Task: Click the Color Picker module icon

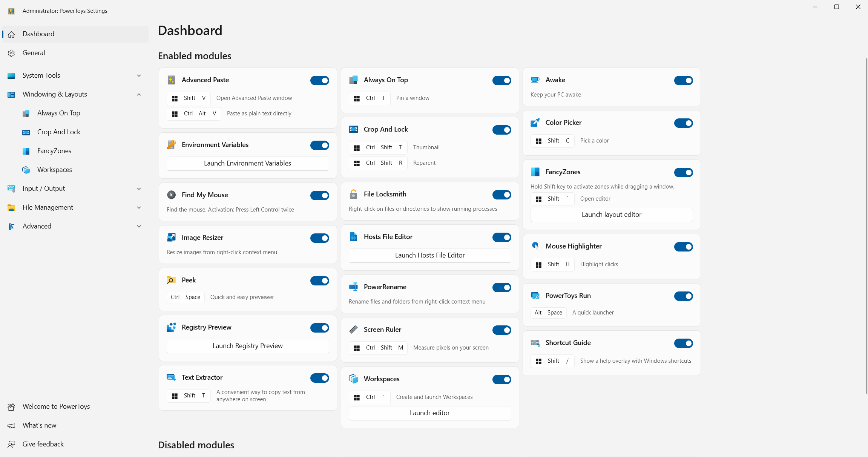Action: click(x=535, y=123)
